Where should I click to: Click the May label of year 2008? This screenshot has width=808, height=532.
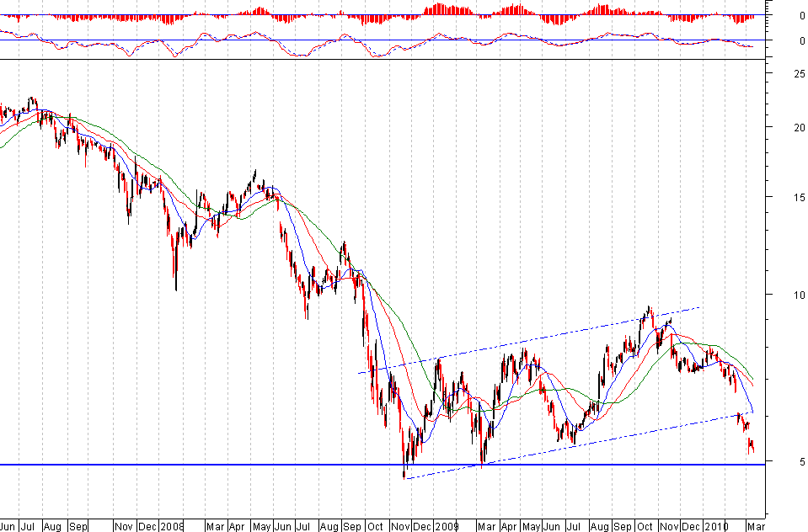pyautogui.click(x=262, y=526)
